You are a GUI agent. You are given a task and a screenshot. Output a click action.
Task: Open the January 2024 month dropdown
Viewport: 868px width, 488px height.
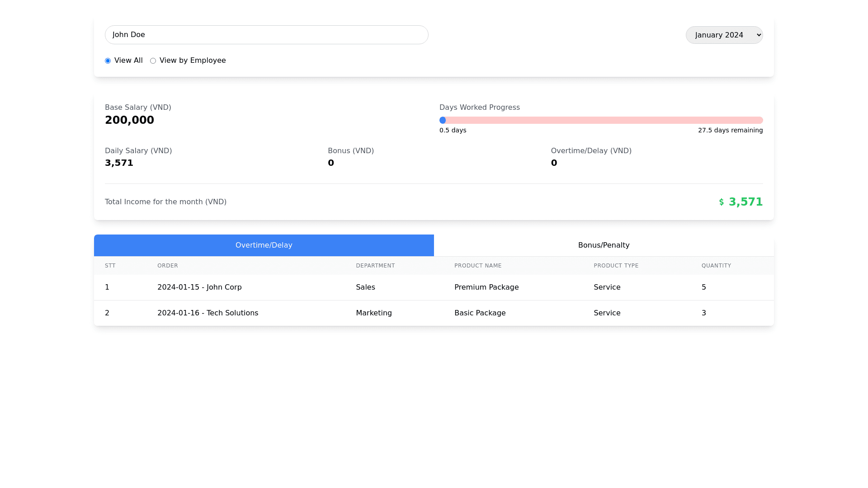[724, 35]
